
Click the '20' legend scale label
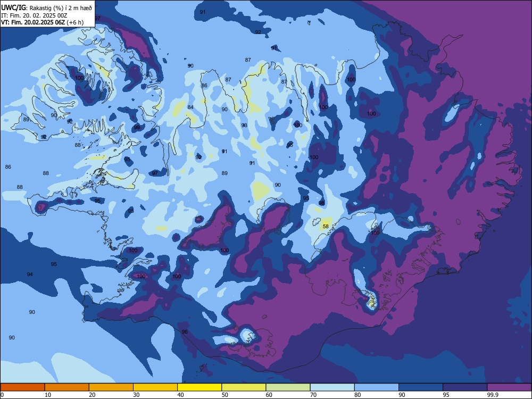92,395
